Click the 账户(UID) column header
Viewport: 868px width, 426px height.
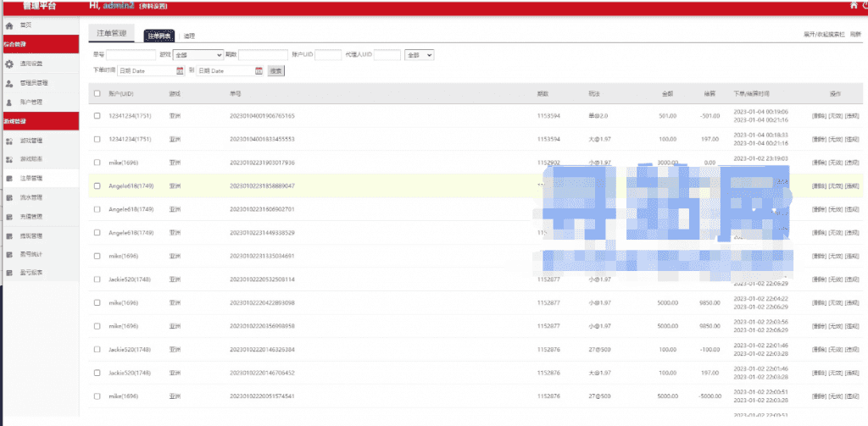pos(120,94)
